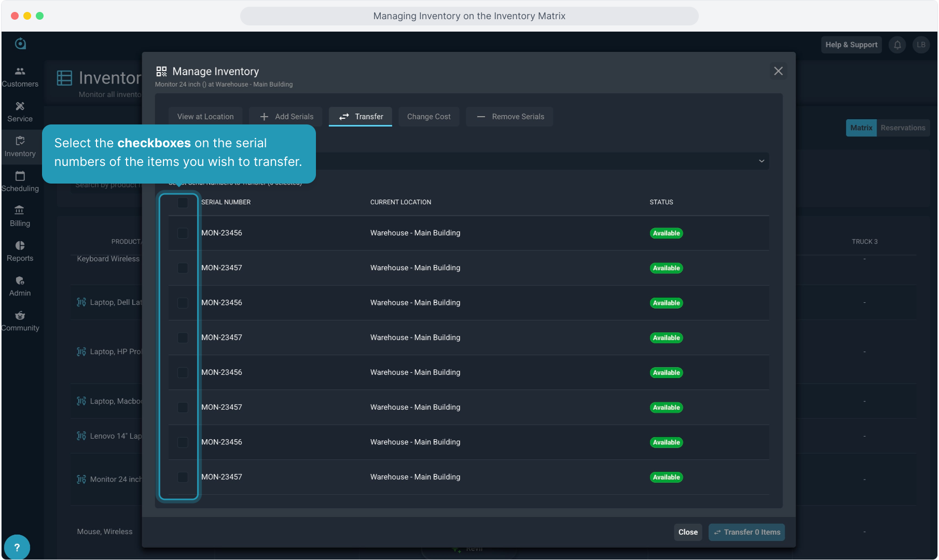Check the first MON-23456 serial checkbox

(x=183, y=233)
